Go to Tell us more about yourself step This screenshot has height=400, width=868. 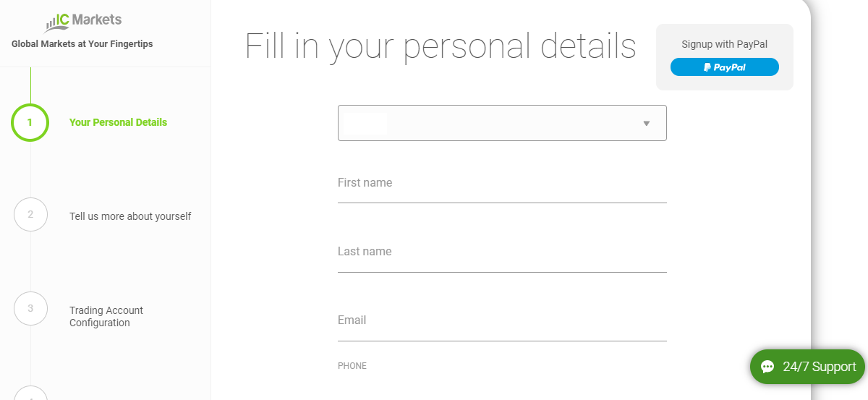pos(130,216)
